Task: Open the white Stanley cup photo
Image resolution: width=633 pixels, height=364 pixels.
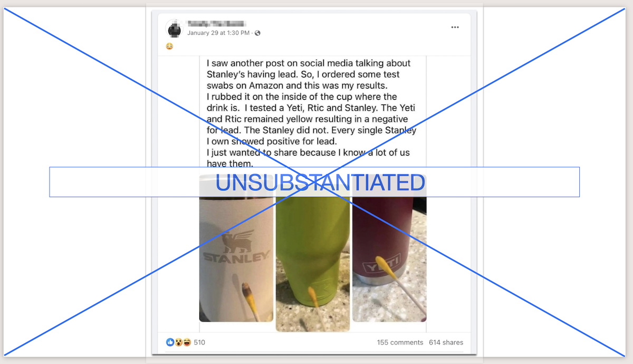Action: click(236, 248)
